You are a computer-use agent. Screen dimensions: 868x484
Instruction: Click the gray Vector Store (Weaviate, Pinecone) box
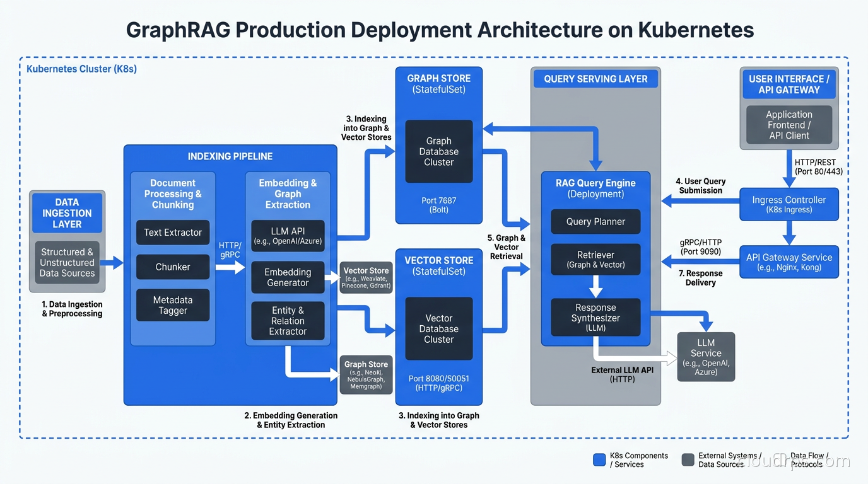click(366, 277)
